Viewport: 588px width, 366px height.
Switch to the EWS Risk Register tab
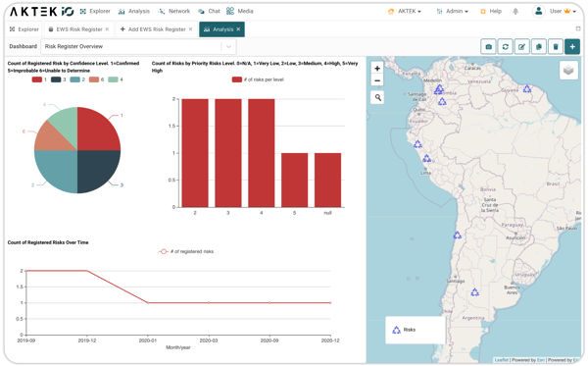click(79, 29)
